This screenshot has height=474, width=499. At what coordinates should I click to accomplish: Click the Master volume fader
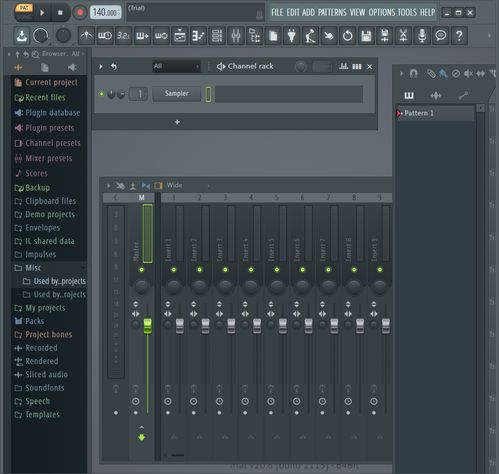pyautogui.click(x=147, y=326)
